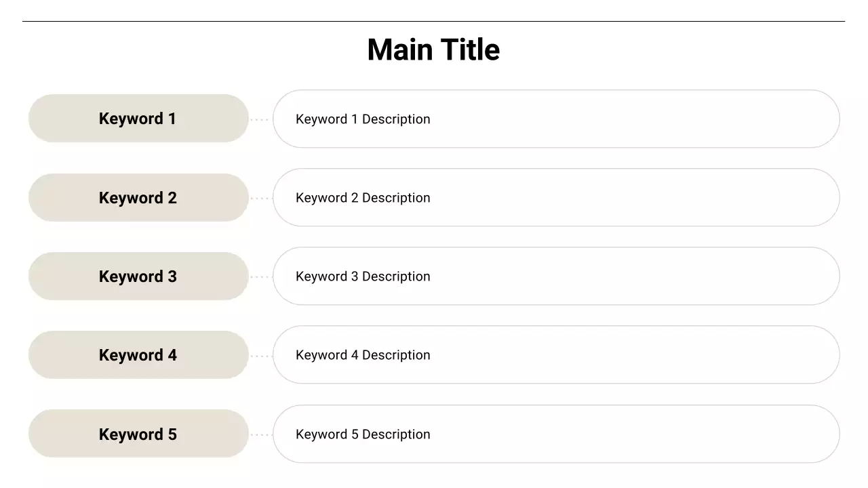Click the Keyword 3 beige label
Viewport: 868px width, 488px height.
138,277
